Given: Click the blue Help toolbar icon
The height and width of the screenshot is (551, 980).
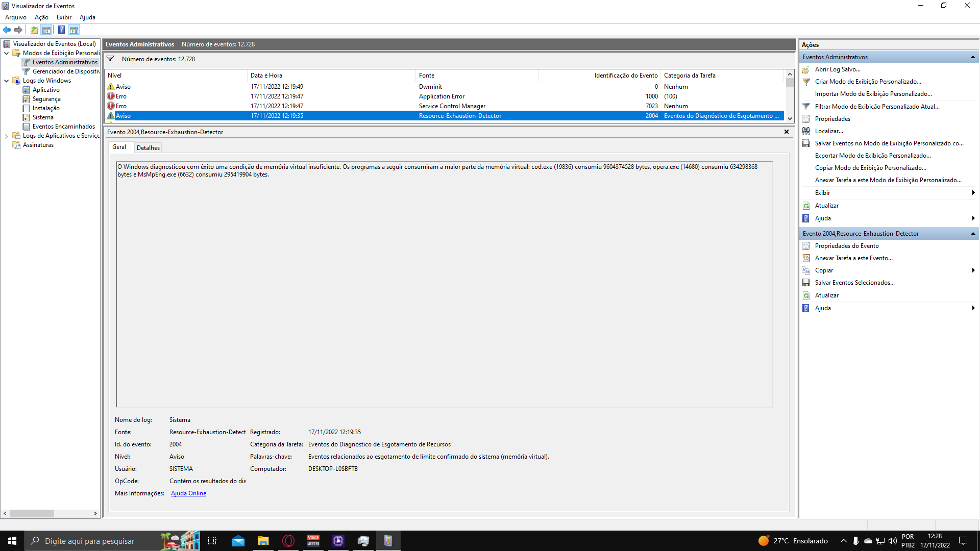Looking at the screenshot, I should tap(61, 30).
